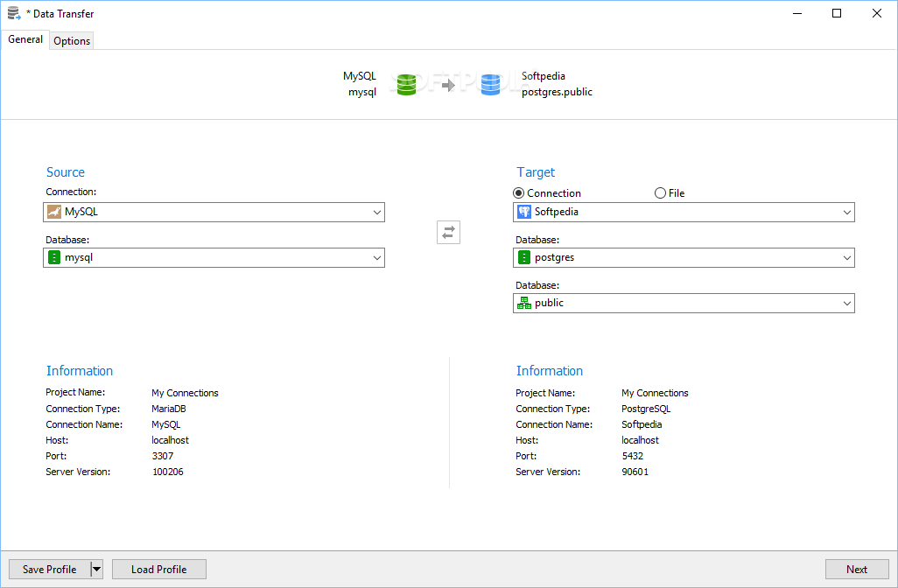Open the Target public schema dropdown
This screenshot has width=898, height=588.
coord(847,303)
